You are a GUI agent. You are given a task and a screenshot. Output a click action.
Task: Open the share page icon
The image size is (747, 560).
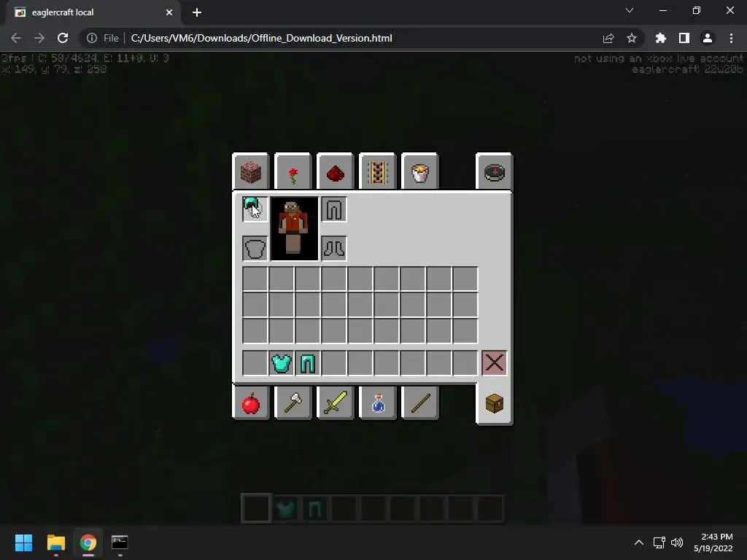click(x=608, y=38)
